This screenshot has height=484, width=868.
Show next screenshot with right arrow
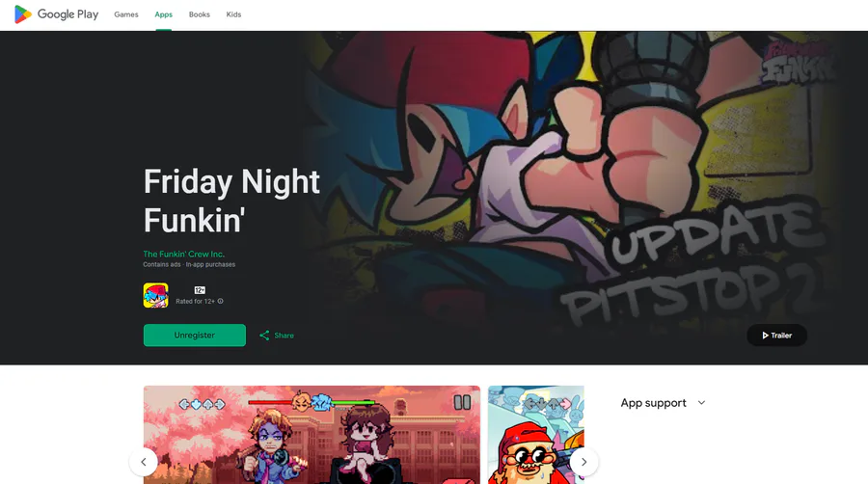(584, 461)
